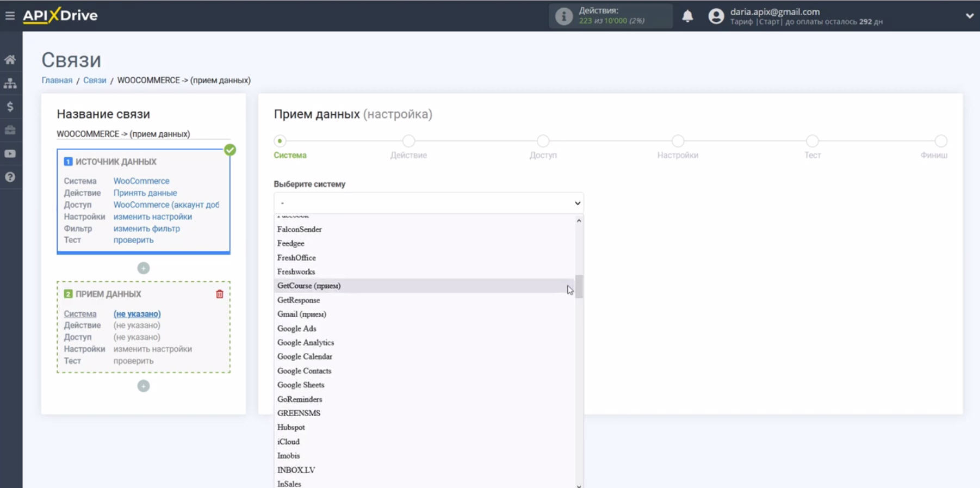
Task: Open the Выберите систему dropdown
Action: click(x=429, y=203)
